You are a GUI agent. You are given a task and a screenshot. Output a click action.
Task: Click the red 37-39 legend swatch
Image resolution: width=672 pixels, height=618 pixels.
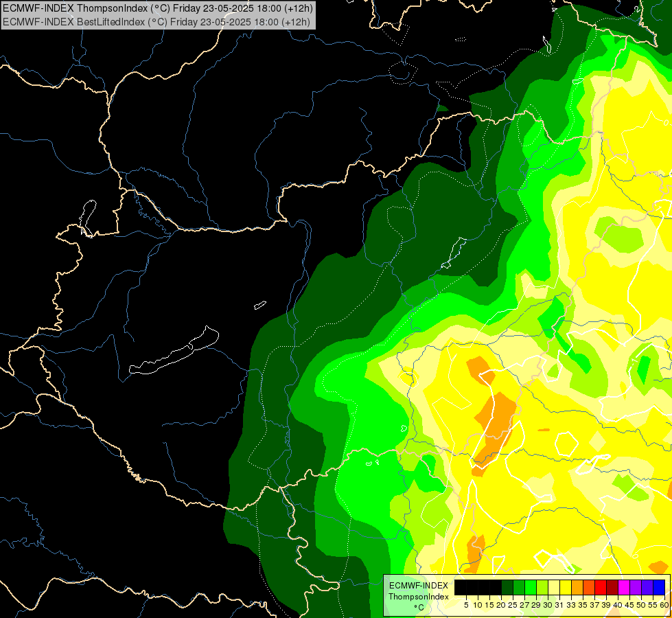pos(601,587)
